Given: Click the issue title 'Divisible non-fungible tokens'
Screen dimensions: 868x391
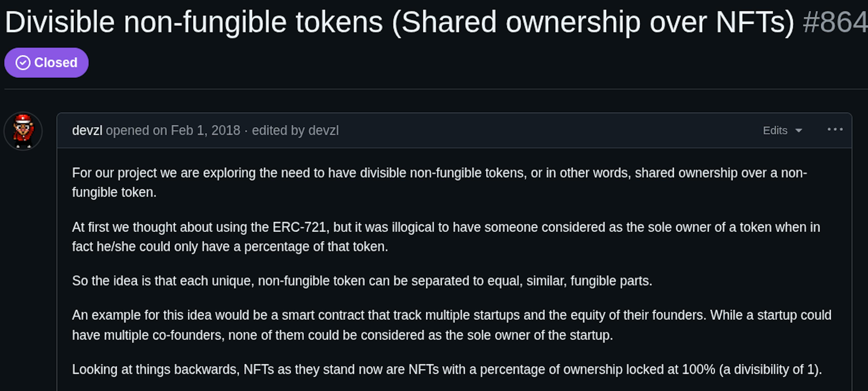Looking at the screenshot, I should tap(194, 22).
